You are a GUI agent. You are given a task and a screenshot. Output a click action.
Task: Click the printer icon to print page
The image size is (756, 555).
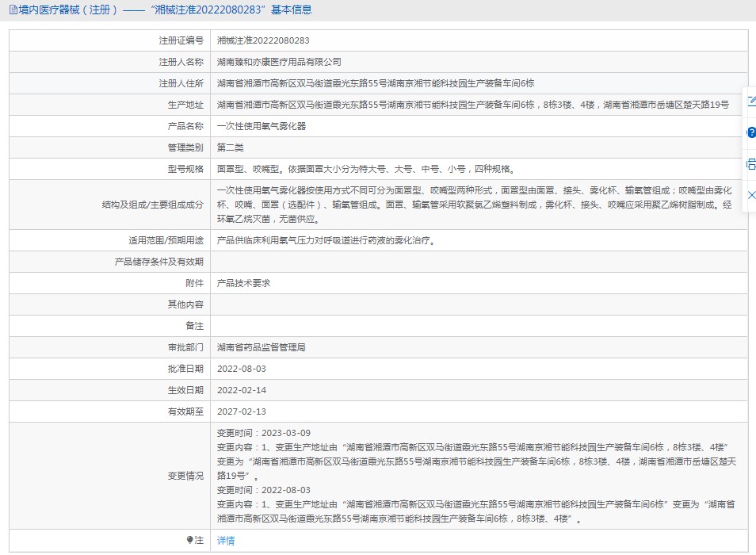click(750, 164)
